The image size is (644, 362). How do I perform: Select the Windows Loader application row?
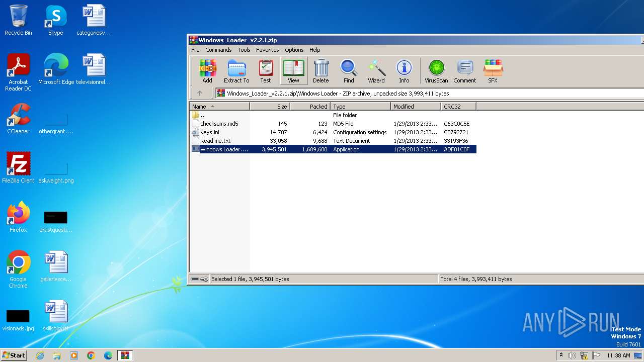(333, 149)
